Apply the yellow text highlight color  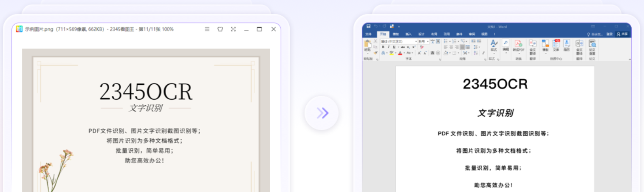click(x=393, y=53)
